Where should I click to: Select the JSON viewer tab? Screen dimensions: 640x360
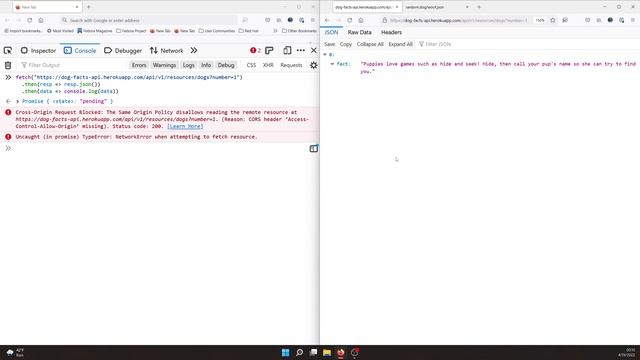(331, 32)
